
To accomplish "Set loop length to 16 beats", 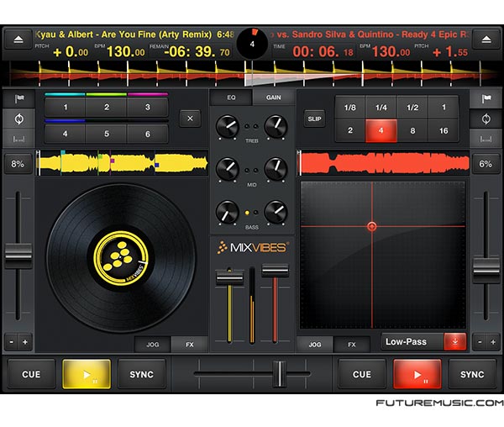I will (x=444, y=130).
